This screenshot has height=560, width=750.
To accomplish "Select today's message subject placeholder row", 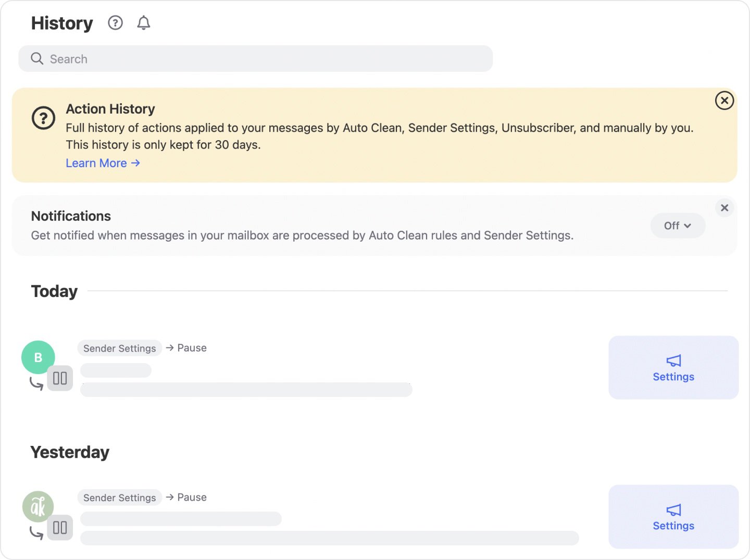I will (x=246, y=390).
